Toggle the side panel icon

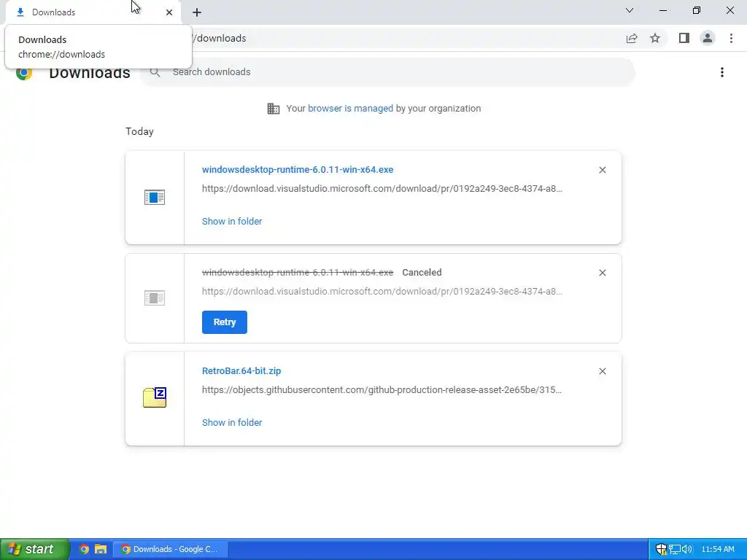click(x=684, y=38)
